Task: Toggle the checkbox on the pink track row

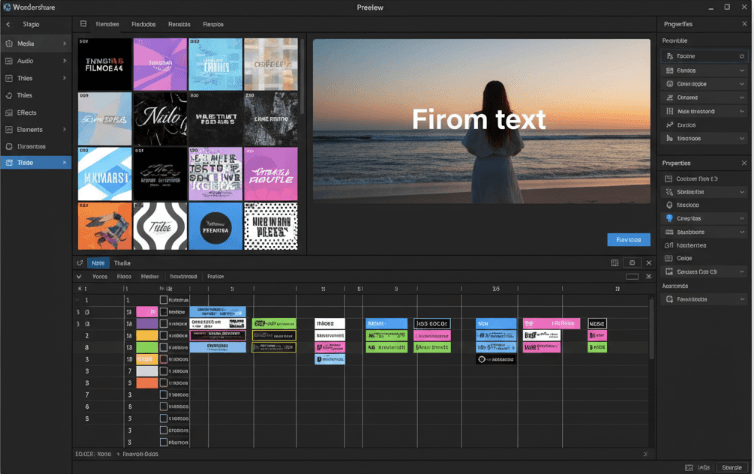Action: pyautogui.click(x=164, y=312)
